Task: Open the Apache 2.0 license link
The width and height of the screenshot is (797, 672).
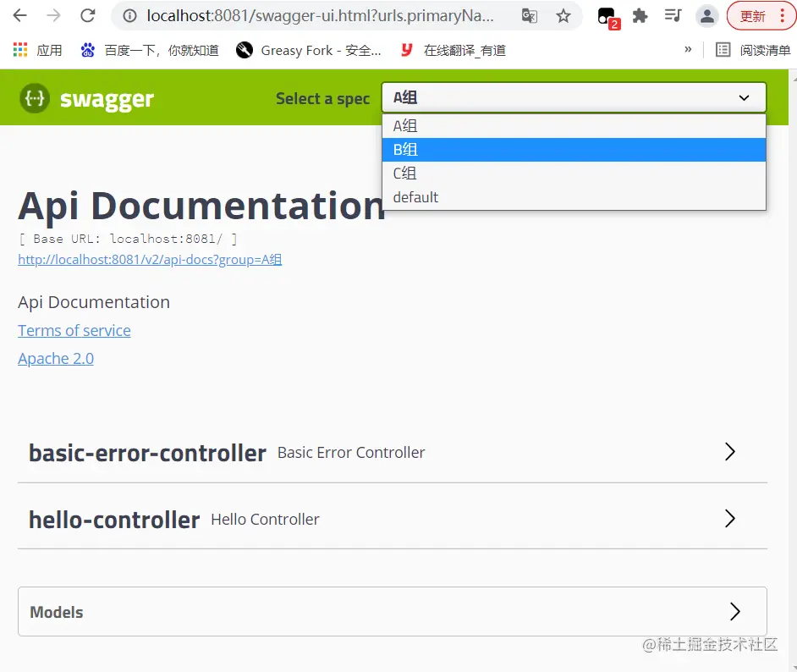Action: coord(56,359)
